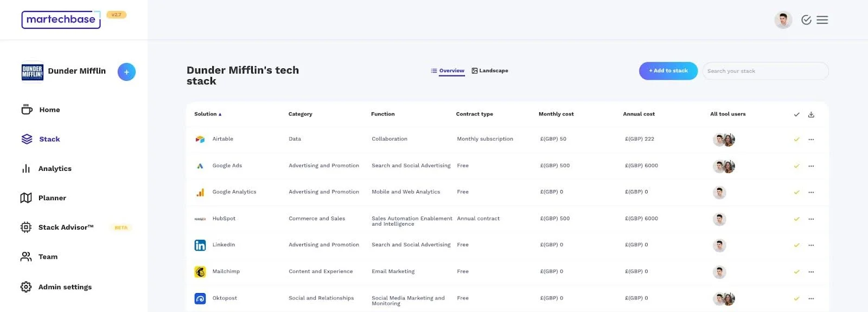The height and width of the screenshot is (312, 868).
Task: Toggle the green checkmark in Google Ads row
Action: [796, 166]
